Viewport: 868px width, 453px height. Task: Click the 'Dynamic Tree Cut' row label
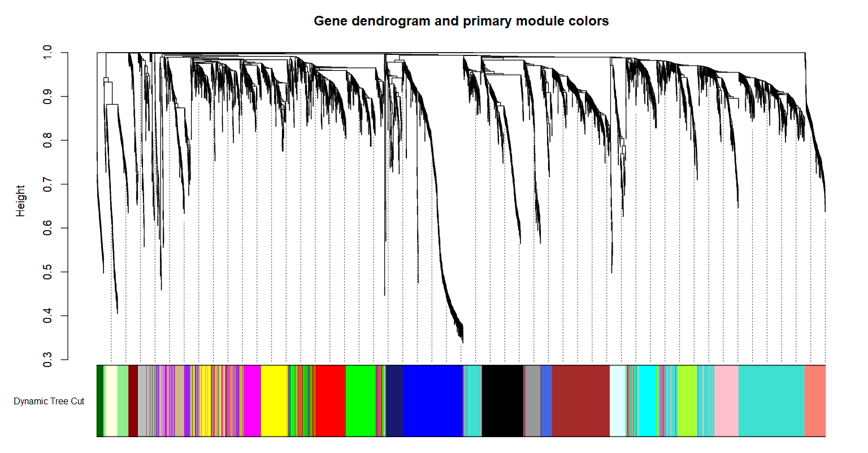49,402
